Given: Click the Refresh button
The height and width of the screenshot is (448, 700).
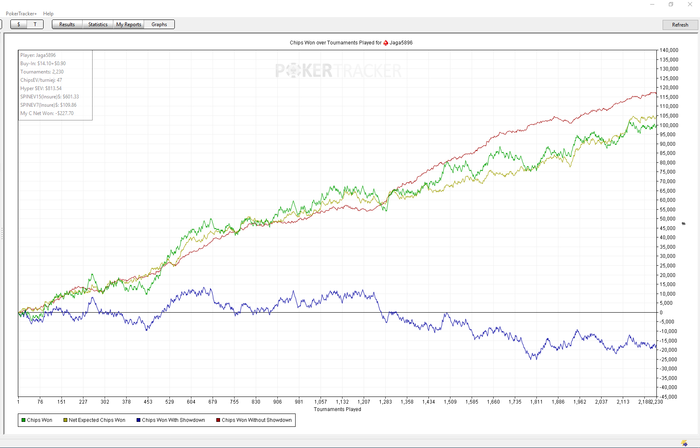Looking at the screenshot, I should click(x=679, y=25).
